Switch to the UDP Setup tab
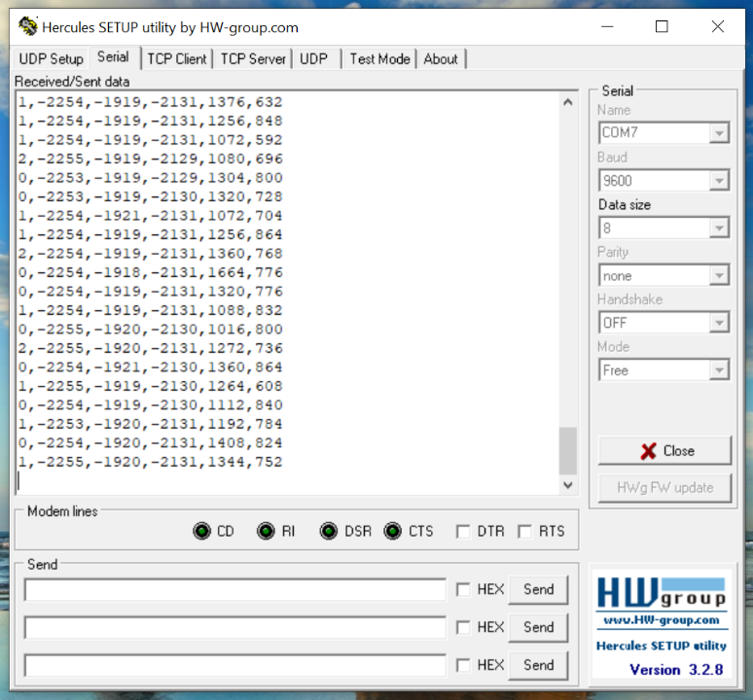 point(51,59)
